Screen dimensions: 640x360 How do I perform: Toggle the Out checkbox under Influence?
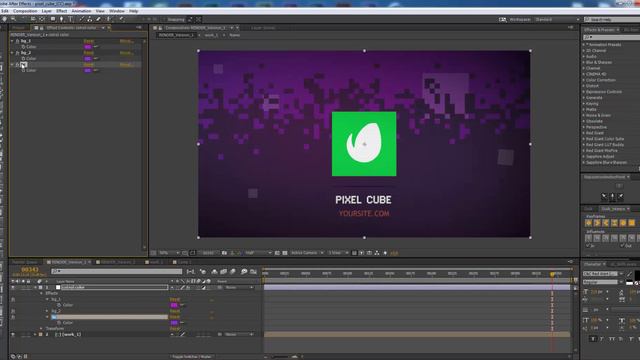[x=622, y=246]
